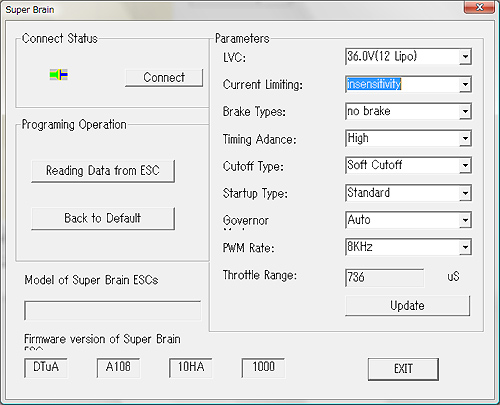
Task: Click the 36.0V(12 Lipo) LVC value
Action: point(382,56)
